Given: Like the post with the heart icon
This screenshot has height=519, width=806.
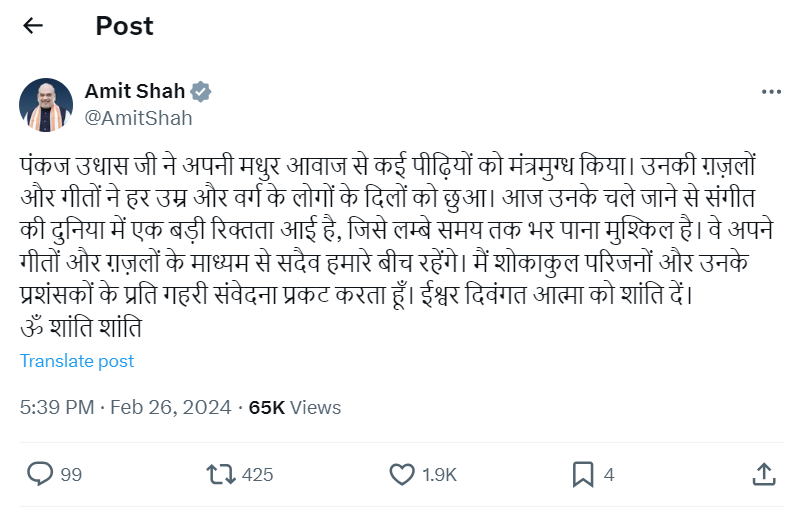Looking at the screenshot, I should tap(402, 474).
